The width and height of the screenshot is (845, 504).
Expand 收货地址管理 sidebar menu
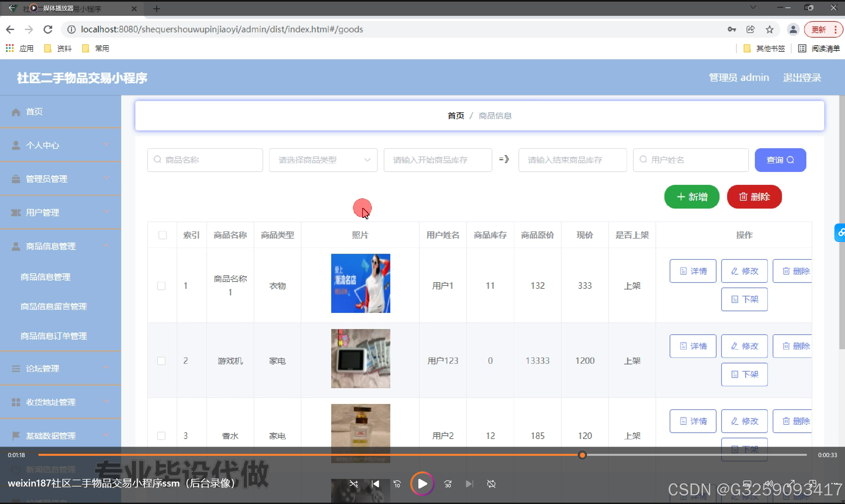pyautogui.click(x=60, y=402)
